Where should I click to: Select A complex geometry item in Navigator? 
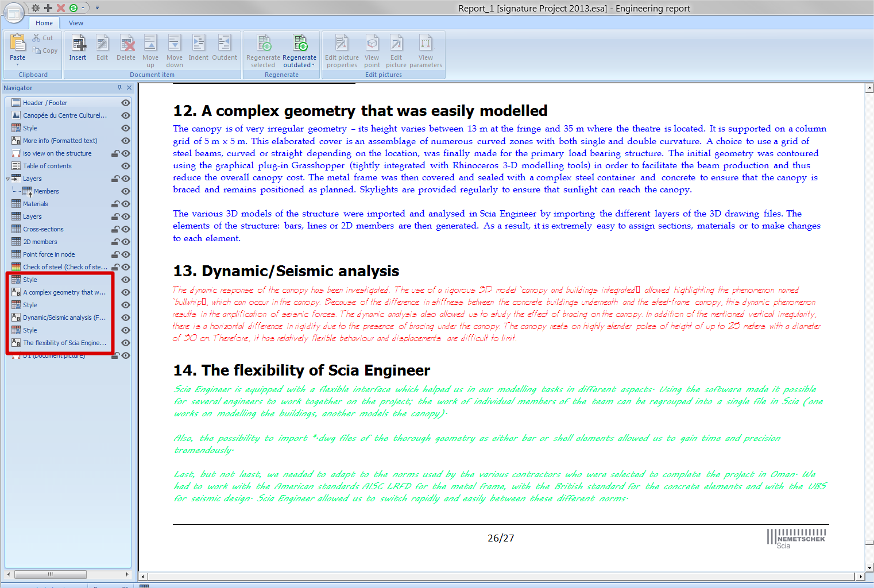pyautogui.click(x=64, y=292)
